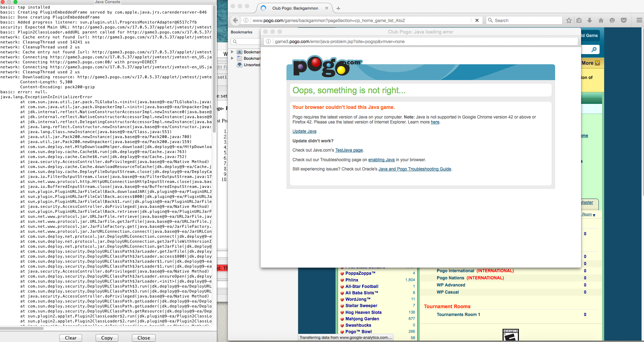Open the Firefox downloads arrow
This screenshot has width=644, height=342.
coord(590,20)
